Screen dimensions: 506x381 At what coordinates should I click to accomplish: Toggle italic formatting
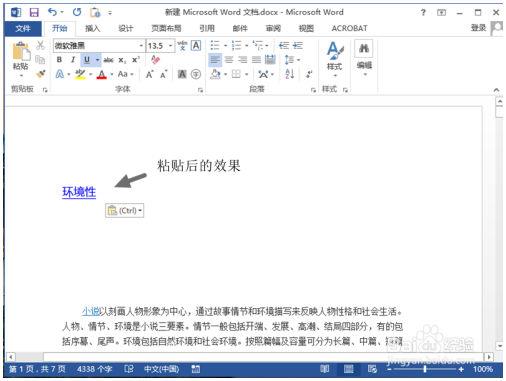point(73,60)
